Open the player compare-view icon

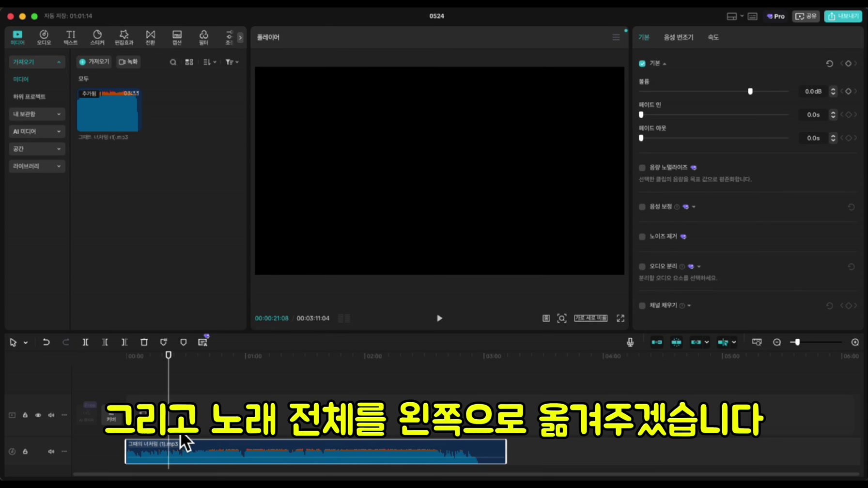[546, 318]
